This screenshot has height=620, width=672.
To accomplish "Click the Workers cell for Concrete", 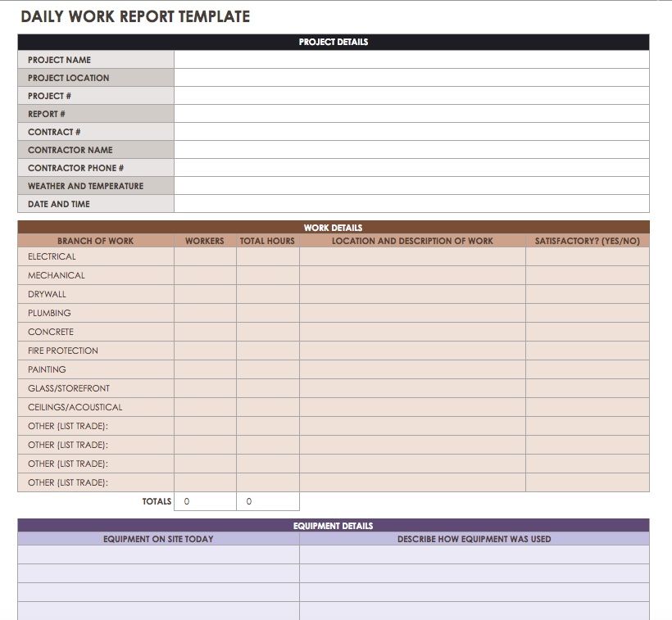I will 205,332.
